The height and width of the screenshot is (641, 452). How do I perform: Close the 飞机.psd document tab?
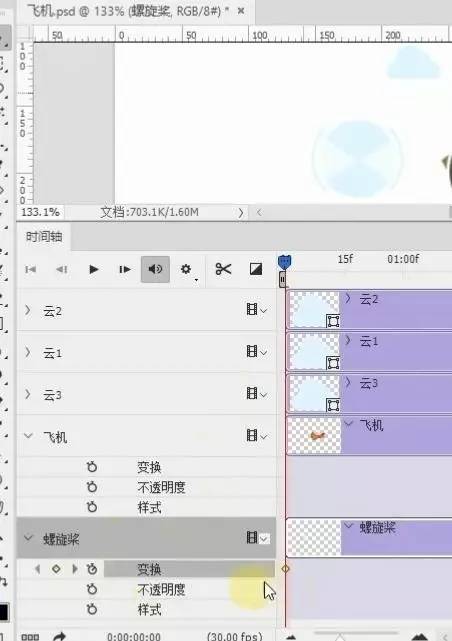pyautogui.click(x=241, y=11)
